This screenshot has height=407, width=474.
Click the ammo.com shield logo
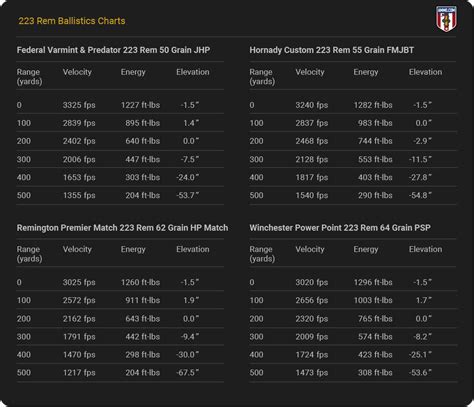(446, 19)
